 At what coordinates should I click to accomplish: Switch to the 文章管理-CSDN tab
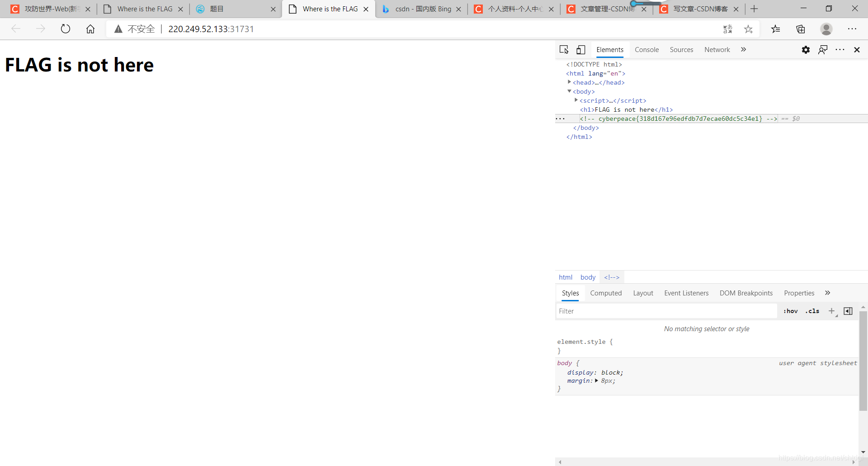(606, 9)
